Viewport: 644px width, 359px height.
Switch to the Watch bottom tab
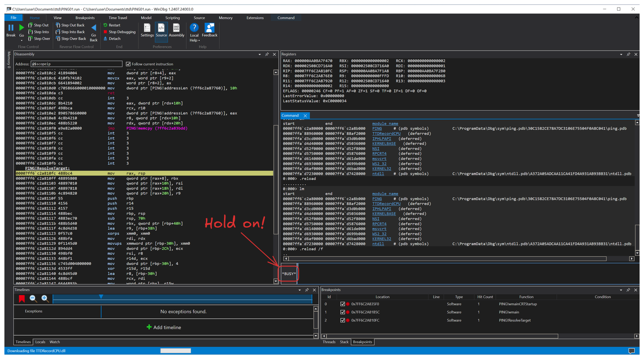pos(55,342)
